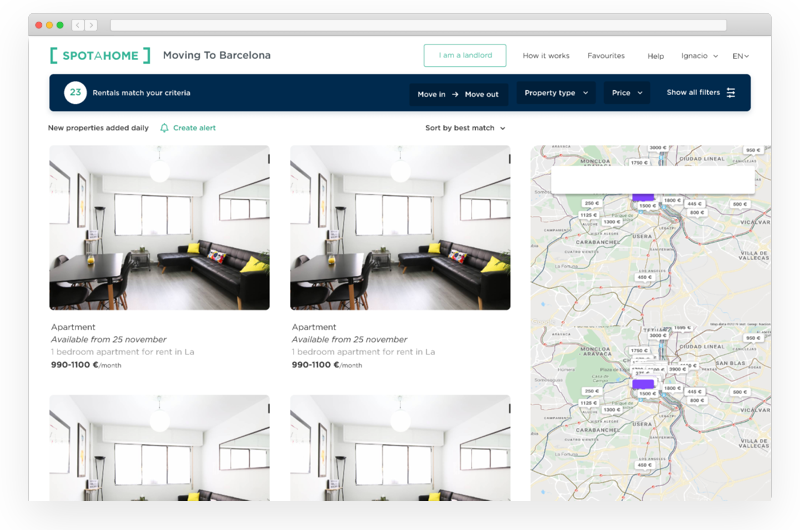Click the VILLA DE VALLECAS label on the upper map

[x=754, y=256]
